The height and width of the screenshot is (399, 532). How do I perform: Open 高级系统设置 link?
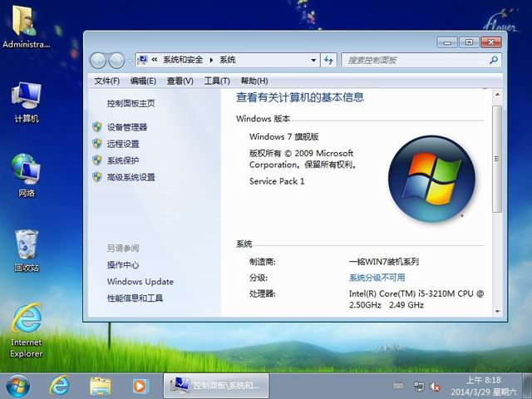[x=131, y=177]
